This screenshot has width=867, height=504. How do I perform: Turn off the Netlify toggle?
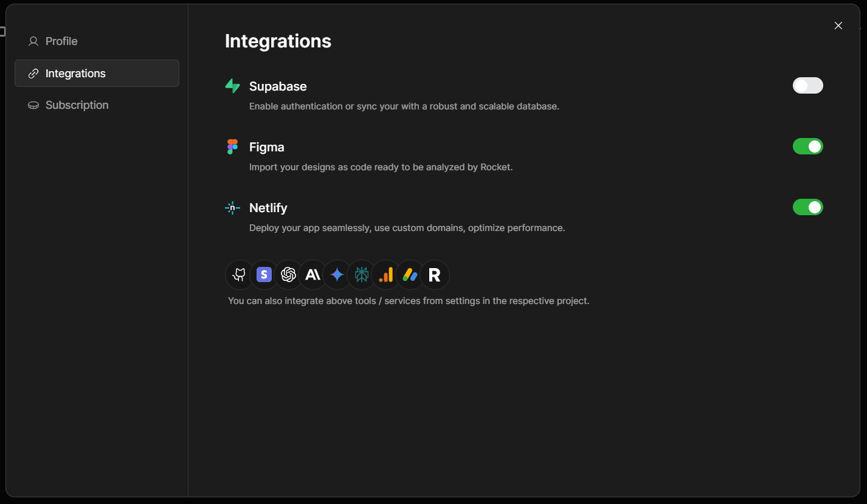[x=807, y=207]
